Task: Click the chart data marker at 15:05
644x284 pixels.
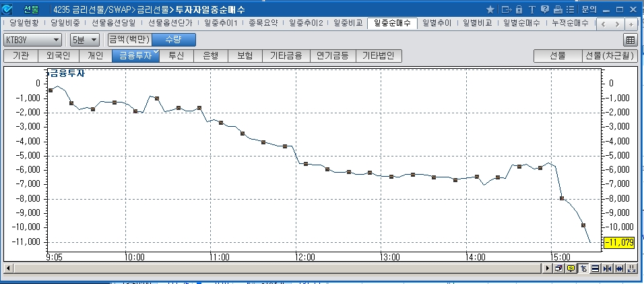Action: click(x=562, y=198)
